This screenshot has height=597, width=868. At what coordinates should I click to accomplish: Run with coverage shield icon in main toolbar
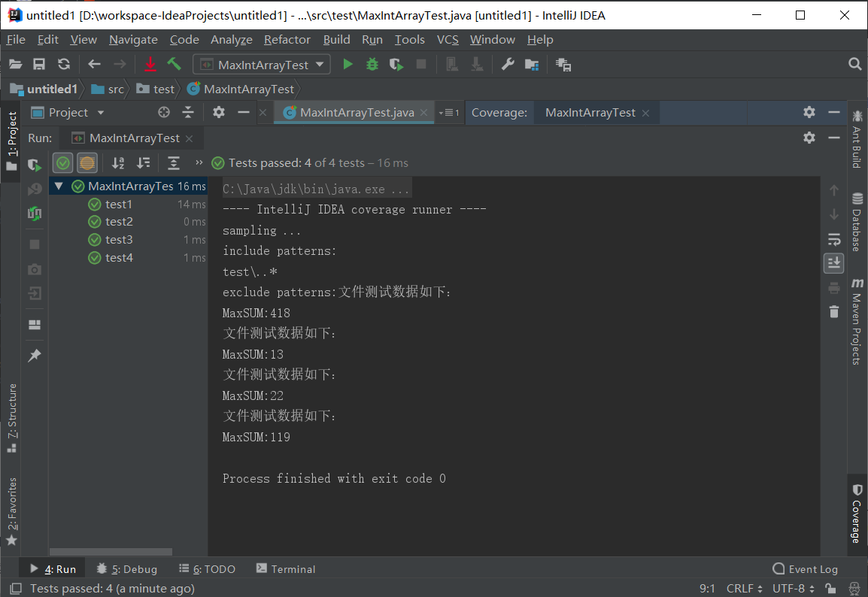pos(396,64)
